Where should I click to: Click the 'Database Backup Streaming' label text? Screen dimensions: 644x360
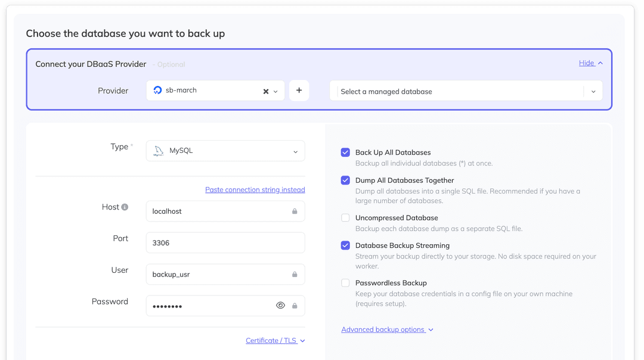(x=402, y=245)
